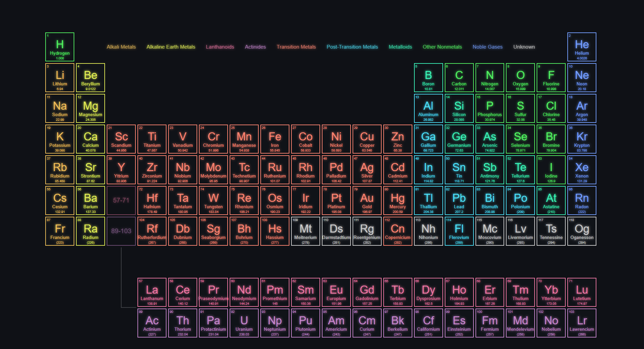Open the Chromium element tile
This screenshot has height=349, width=644.
coord(213,139)
